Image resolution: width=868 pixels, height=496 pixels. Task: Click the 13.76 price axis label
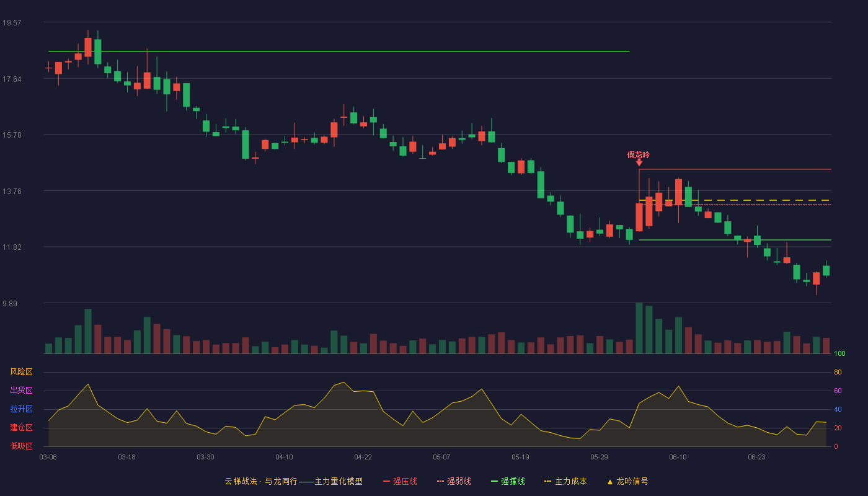point(12,192)
